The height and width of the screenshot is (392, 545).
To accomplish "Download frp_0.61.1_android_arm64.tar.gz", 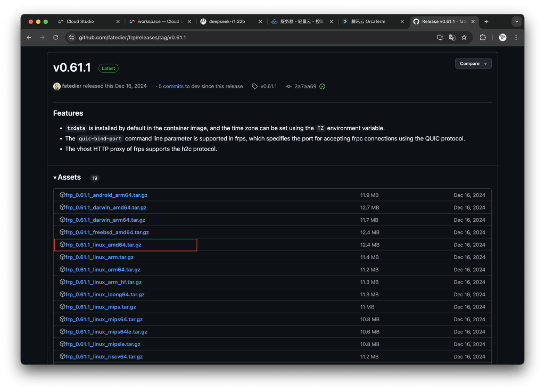I will pos(106,195).
